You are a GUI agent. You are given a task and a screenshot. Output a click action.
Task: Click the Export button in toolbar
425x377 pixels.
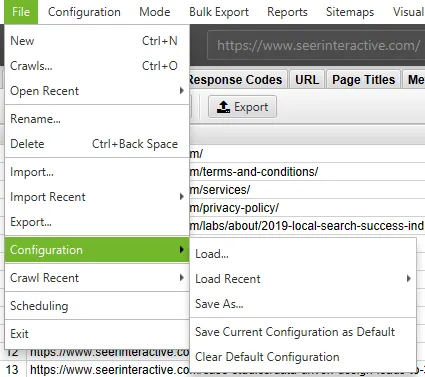coord(242,107)
